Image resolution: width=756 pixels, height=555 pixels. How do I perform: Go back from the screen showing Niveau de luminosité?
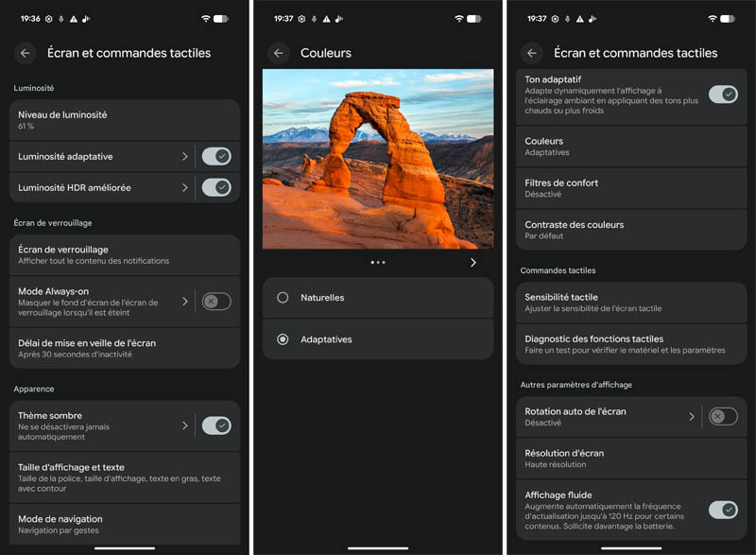(x=26, y=53)
